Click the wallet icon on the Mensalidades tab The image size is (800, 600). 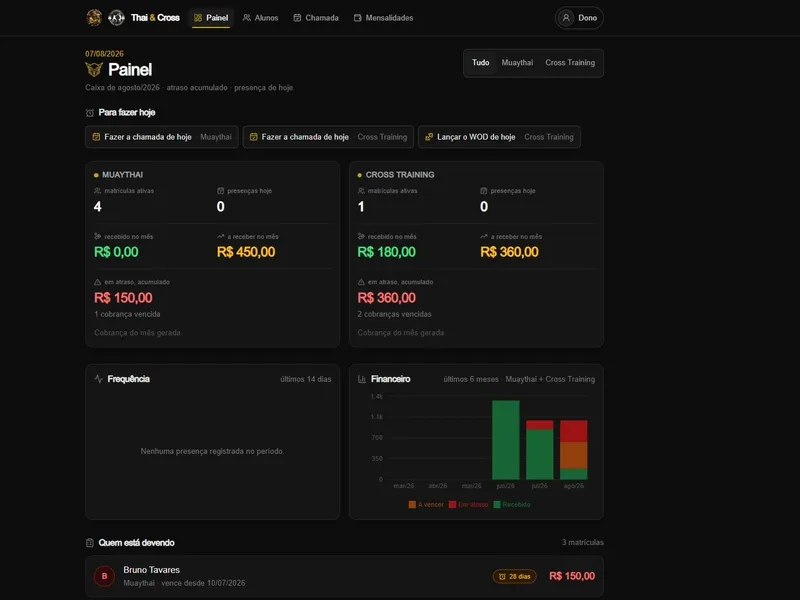click(358, 18)
